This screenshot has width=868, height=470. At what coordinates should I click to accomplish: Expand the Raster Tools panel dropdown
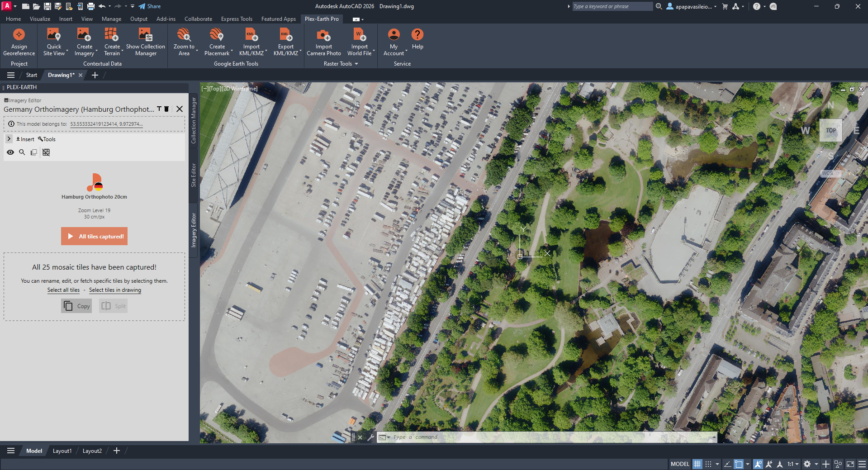[357, 63]
